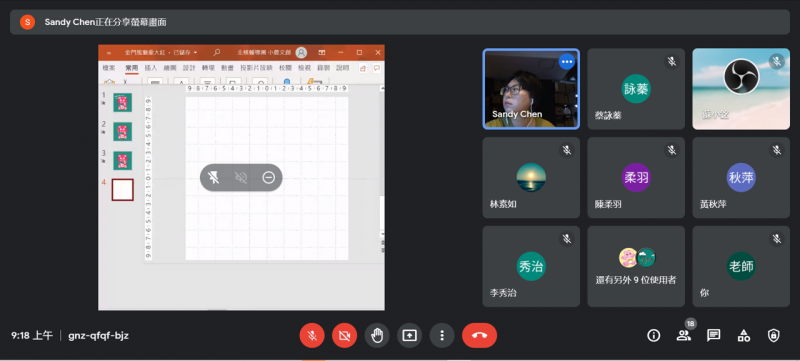
Task: Click the minus circle icon in presentation overlay
Action: [269, 177]
